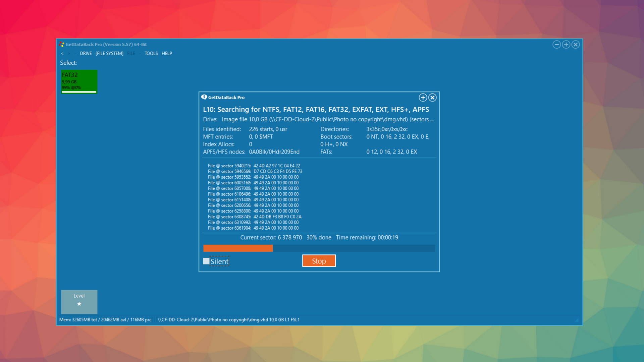Select log row for sector 5946569

click(x=255, y=171)
